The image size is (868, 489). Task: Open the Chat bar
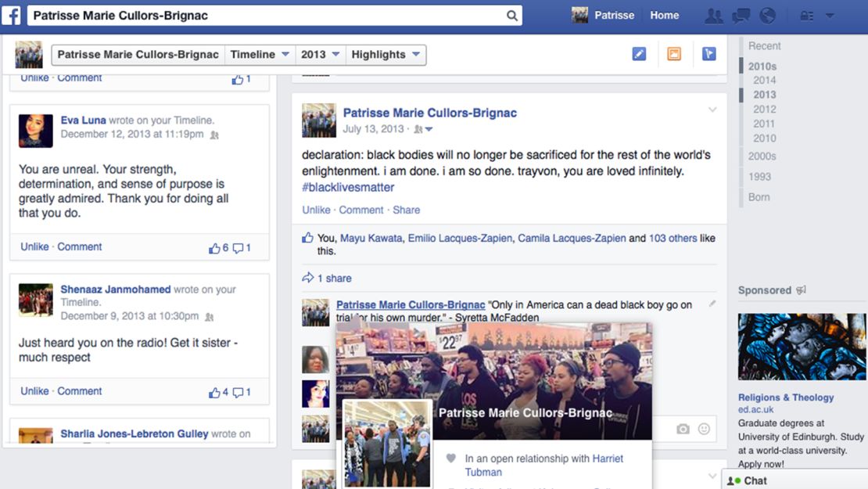[795, 480]
